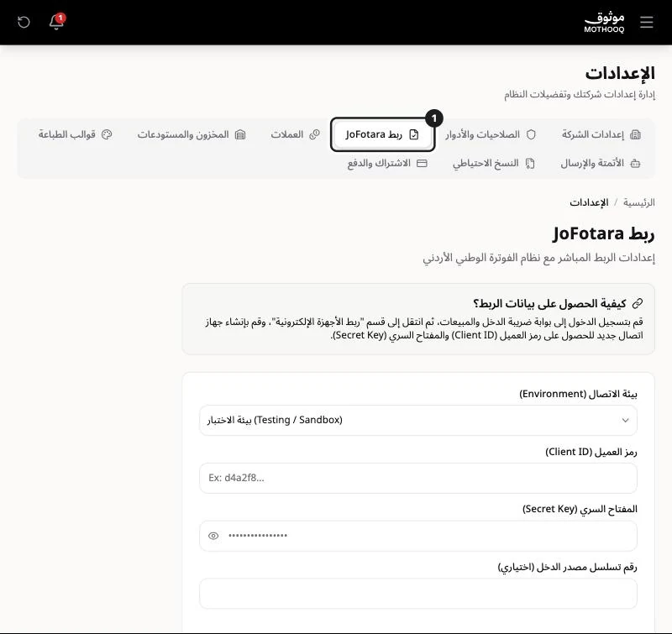Click the ربط JoFotara page heading
This screenshot has height=634, width=672.
pos(603,234)
